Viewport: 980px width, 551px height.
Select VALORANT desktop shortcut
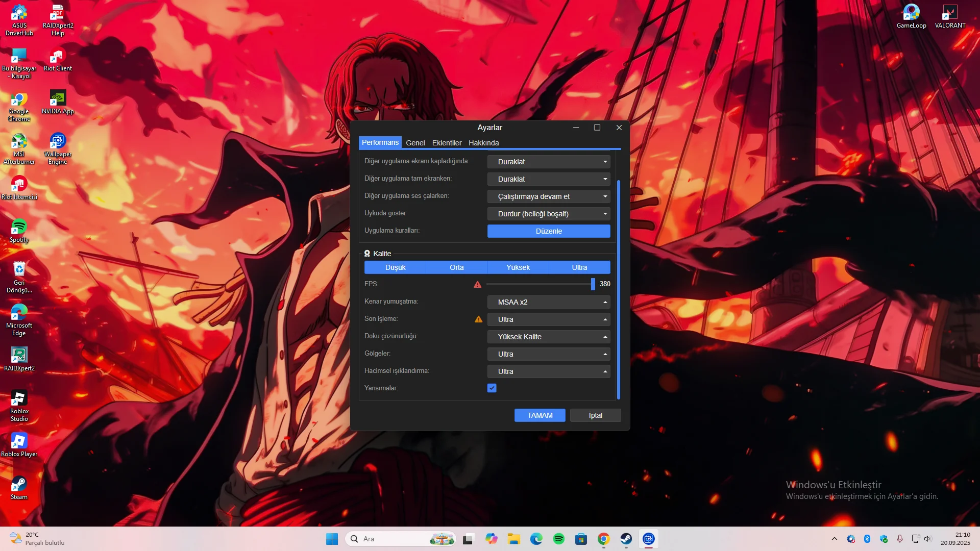(x=950, y=16)
